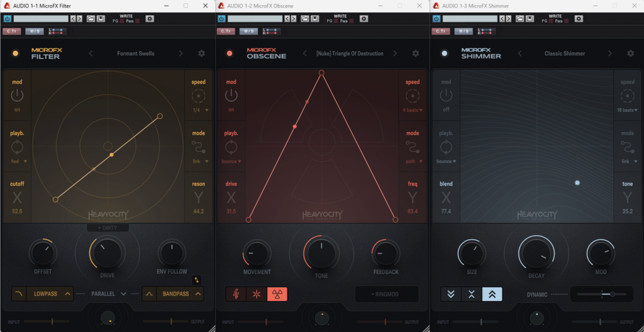
Task: Go to previous preset before Formant Swells
Action: point(91,53)
